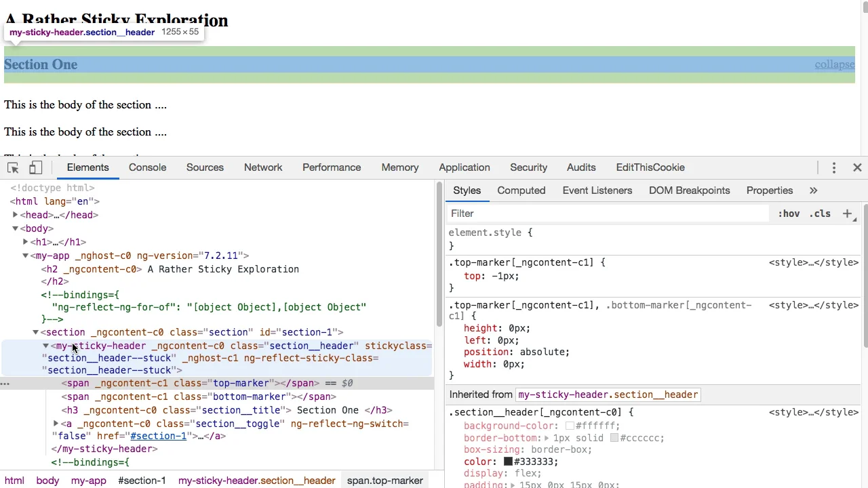Toggle the :hov element state panel

(789, 213)
